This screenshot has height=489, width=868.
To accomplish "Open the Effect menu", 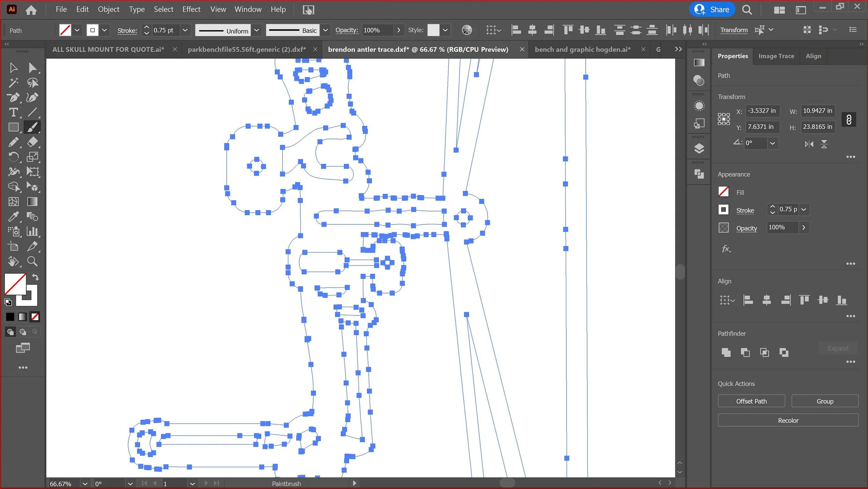I will pos(191,9).
